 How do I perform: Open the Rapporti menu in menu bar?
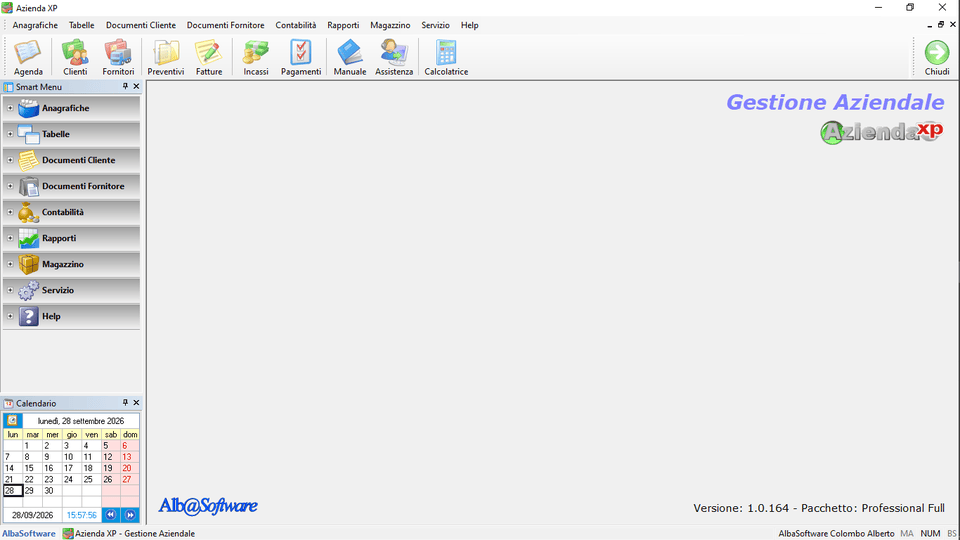[x=343, y=25]
